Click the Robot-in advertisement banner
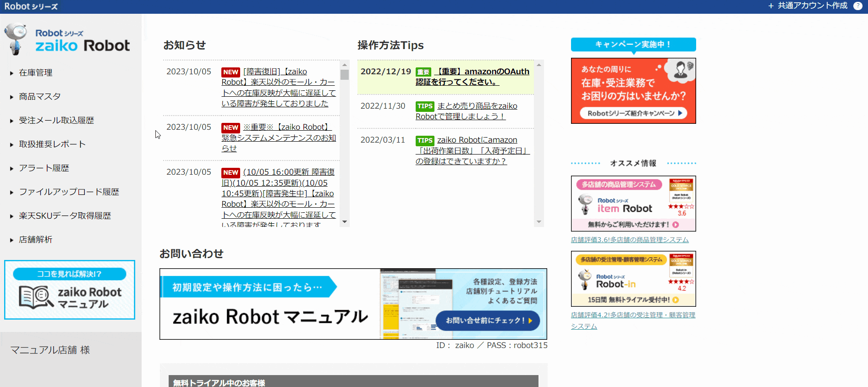This screenshot has width=868, height=387. pyautogui.click(x=633, y=279)
